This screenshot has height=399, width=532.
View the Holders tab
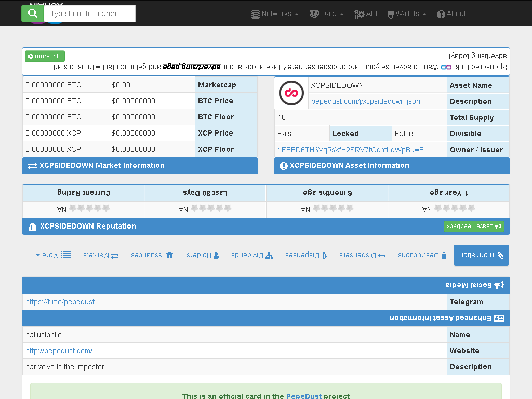click(203, 255)
